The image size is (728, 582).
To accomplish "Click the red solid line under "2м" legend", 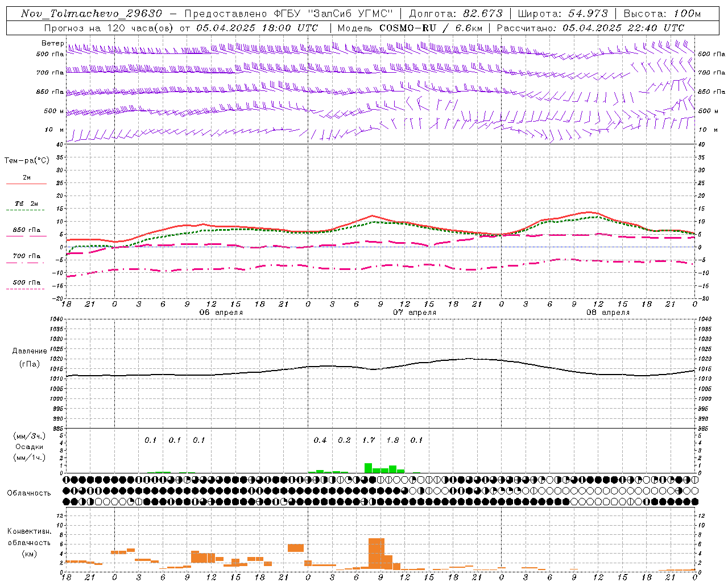I will click(x=26, y=184).
